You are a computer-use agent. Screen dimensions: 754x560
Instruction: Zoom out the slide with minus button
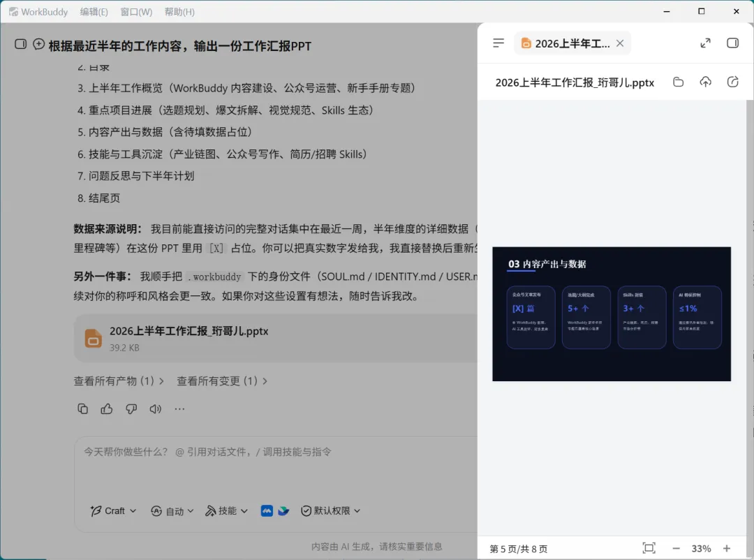click(x=676, y=548)
